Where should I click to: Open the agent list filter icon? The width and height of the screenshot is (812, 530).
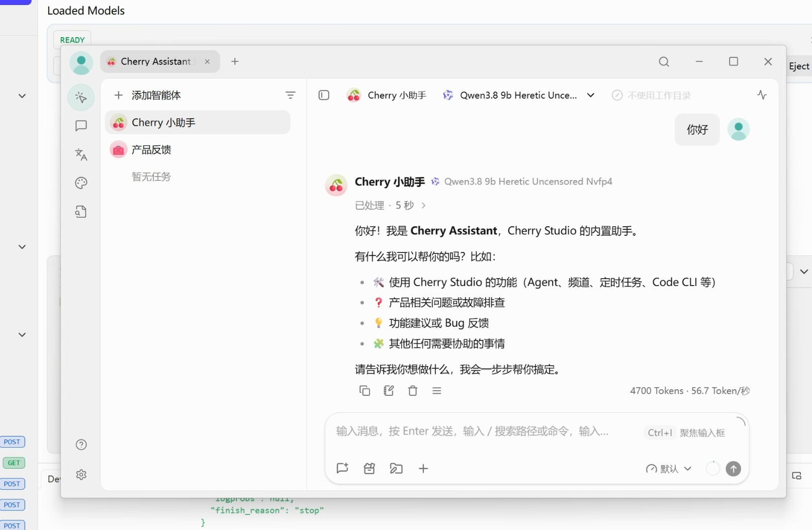click(x=290, y=95)
